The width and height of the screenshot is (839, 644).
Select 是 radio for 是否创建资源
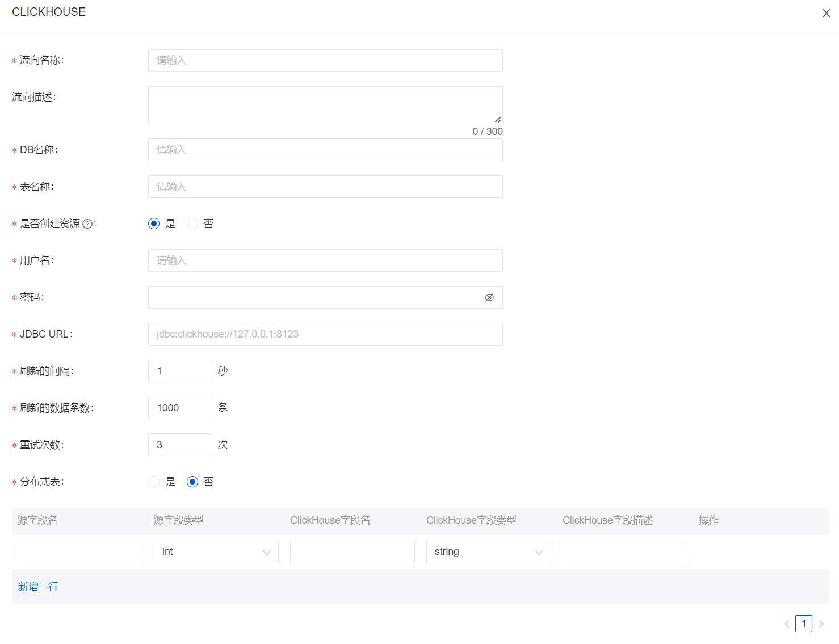(x=153, y=223)
